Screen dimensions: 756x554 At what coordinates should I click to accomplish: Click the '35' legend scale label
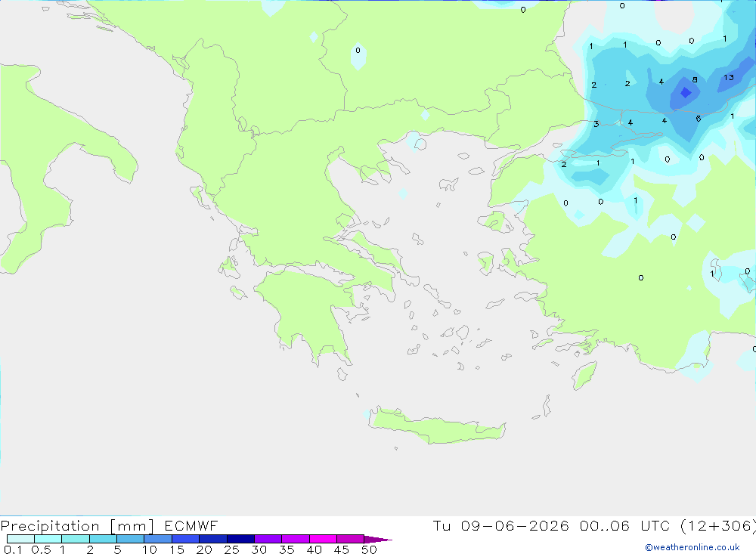287,549
